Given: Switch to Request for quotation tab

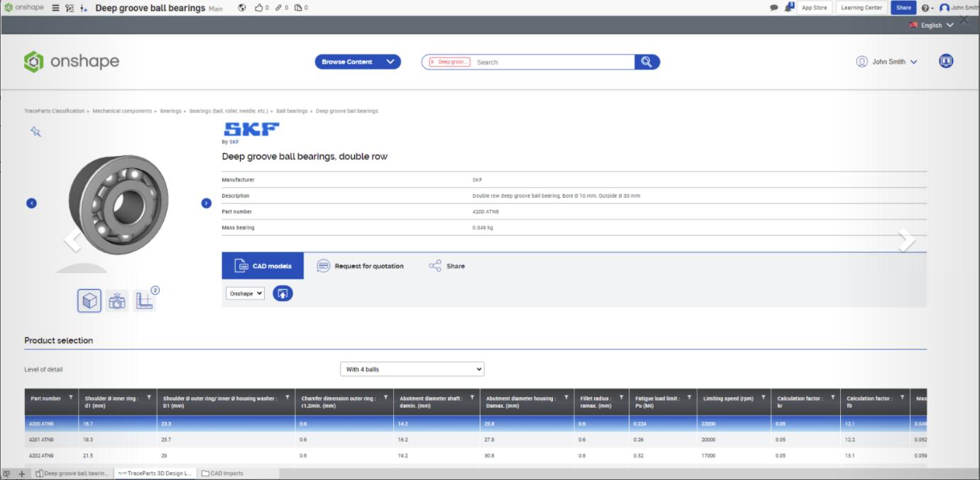Looking at the screenshot, I should 360,266.
